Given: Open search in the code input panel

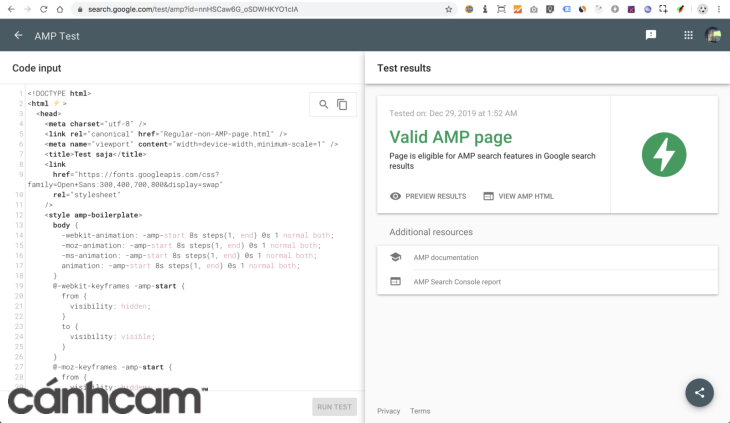Looking at the screenshot, I should 323,104.
